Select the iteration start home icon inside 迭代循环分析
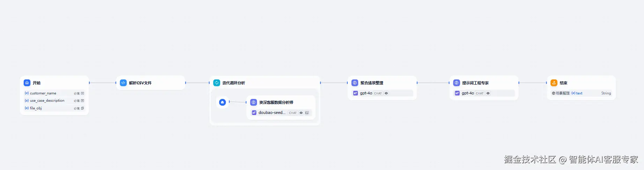644x170 pixels. pos(222,102)
